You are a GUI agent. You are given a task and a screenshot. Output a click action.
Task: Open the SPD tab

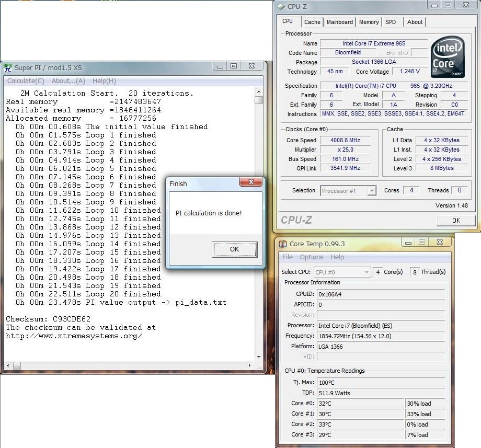391,22
